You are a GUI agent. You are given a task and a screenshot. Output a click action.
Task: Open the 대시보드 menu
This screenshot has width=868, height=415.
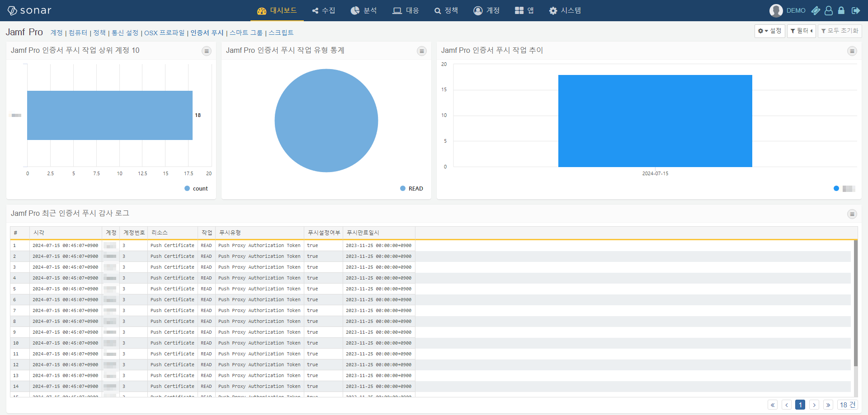click(x=277, y=10)
